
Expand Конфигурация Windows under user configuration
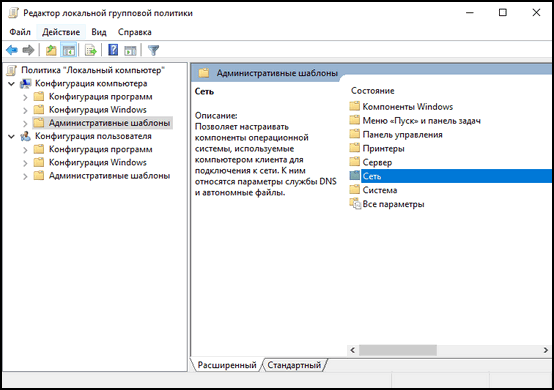[x=25, y=163]
